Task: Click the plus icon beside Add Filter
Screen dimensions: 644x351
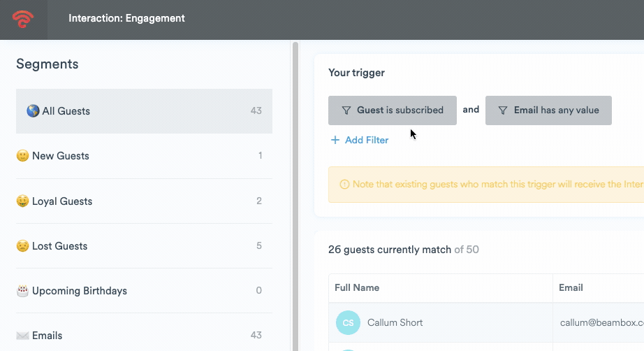Action: coord(335,140)
